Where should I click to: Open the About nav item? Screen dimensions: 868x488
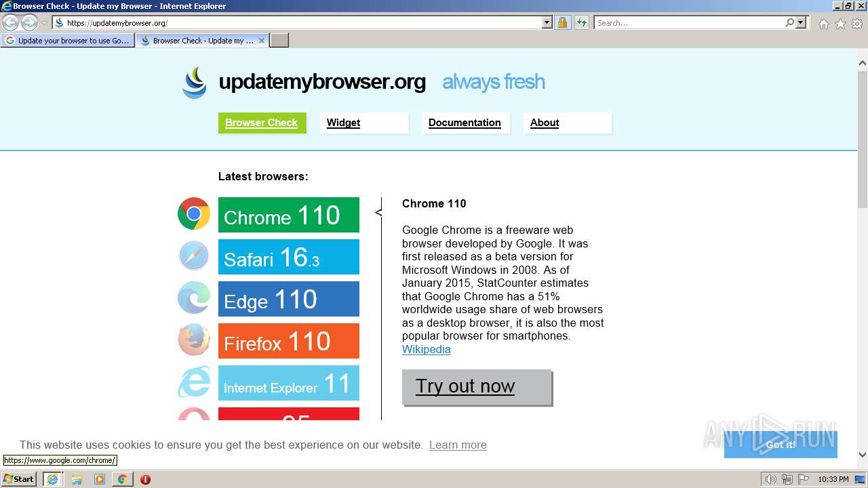click(x=568, y=123)
